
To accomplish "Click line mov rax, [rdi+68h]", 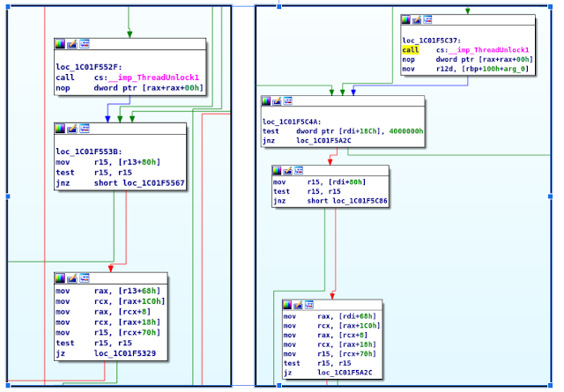I will coord(330,316).
